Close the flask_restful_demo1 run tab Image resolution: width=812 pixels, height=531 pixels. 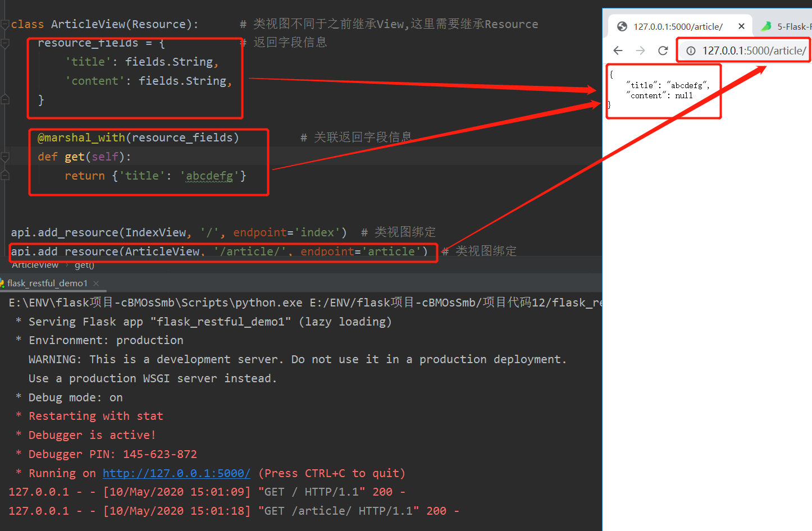pyautogui.click(x=96, y=283)
